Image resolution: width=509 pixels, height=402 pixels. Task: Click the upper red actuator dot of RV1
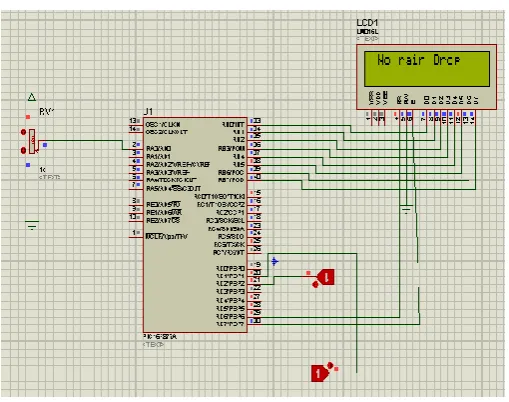[x=23, y=132]
